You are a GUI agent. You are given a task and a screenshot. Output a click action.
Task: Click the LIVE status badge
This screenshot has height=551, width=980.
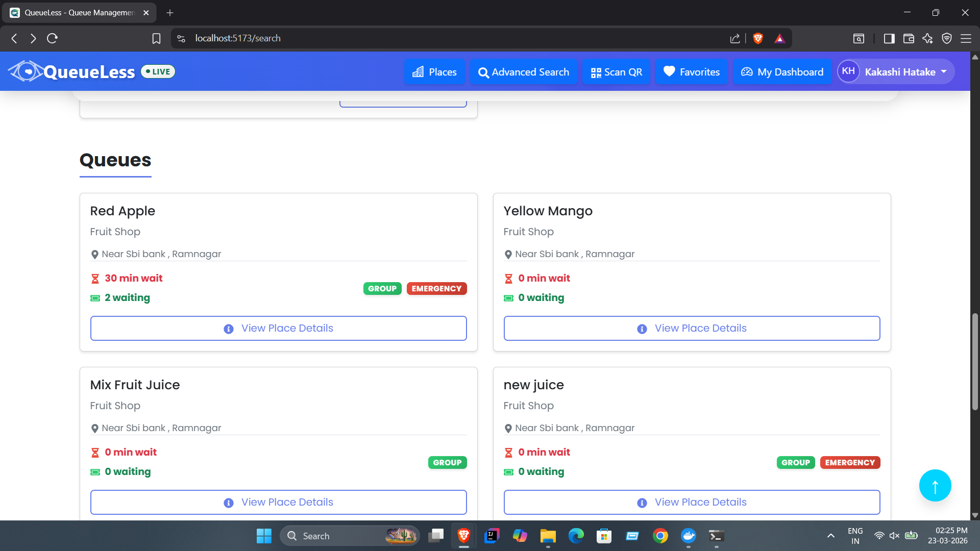point(158,71)
